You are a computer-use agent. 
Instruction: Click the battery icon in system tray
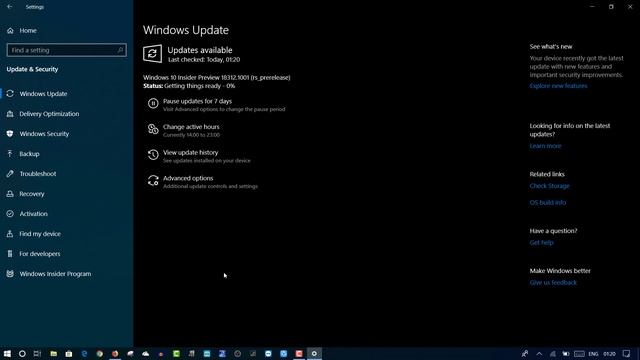pyautogui.click(x=566, y=354)
